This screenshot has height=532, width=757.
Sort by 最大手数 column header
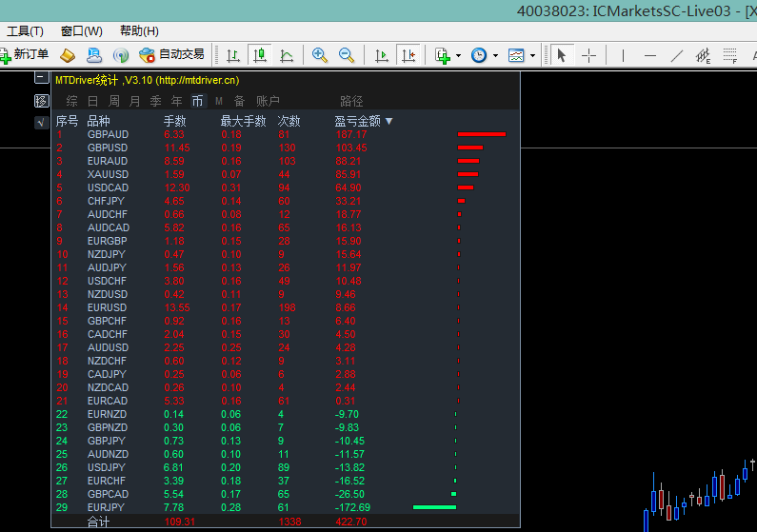[244, 121]
